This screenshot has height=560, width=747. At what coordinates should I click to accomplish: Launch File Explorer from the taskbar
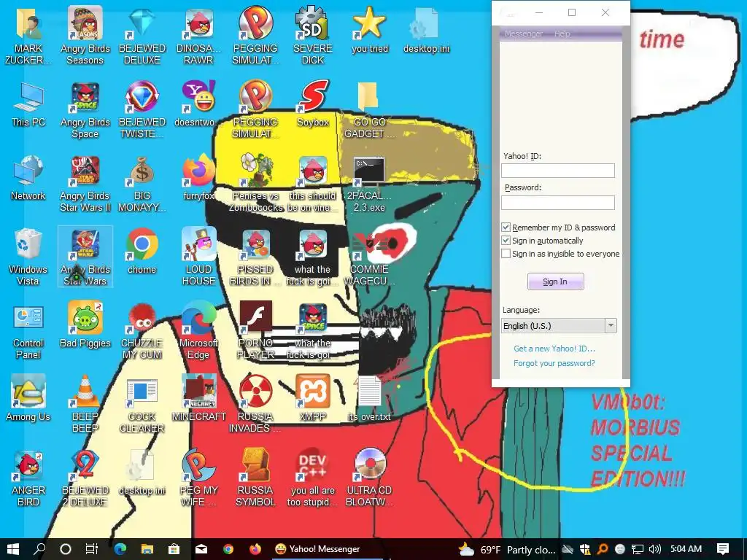[x=147, y=549]
